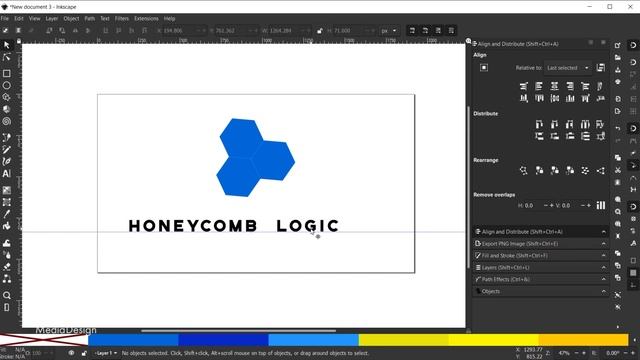Click Cut scissors icon in commands bar
Image resolution: width=640 pixels, height=360 pixels.
point(618,170)
